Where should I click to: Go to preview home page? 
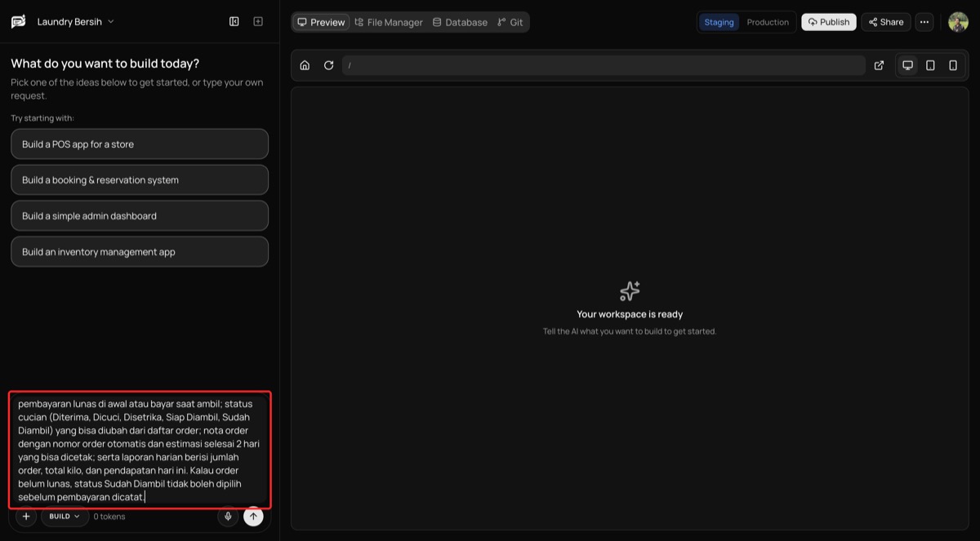click(x=305, y=65)
